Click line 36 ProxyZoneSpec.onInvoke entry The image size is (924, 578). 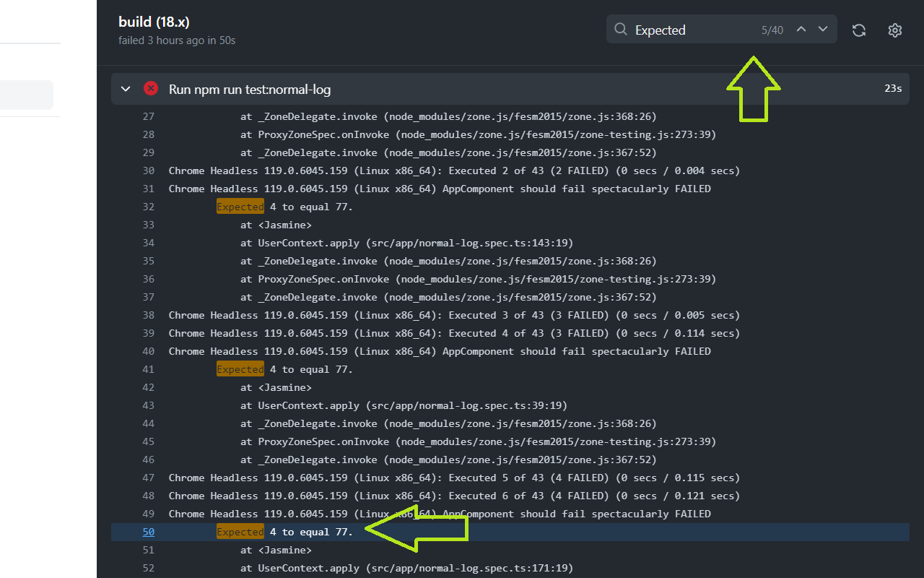tap(478, 279)
